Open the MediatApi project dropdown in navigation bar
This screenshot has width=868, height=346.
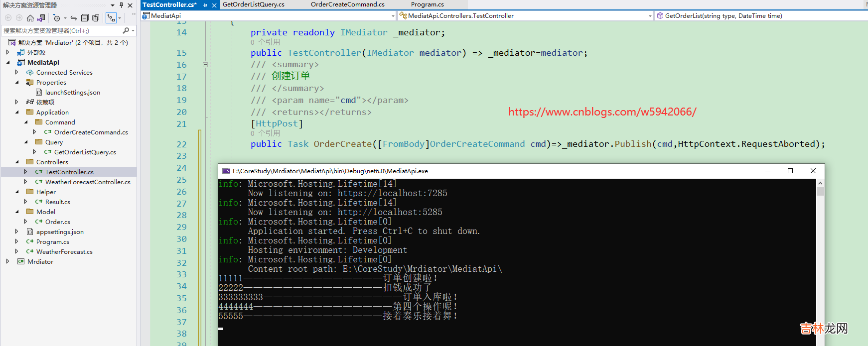pyautogui.click(x=393, y=16)
